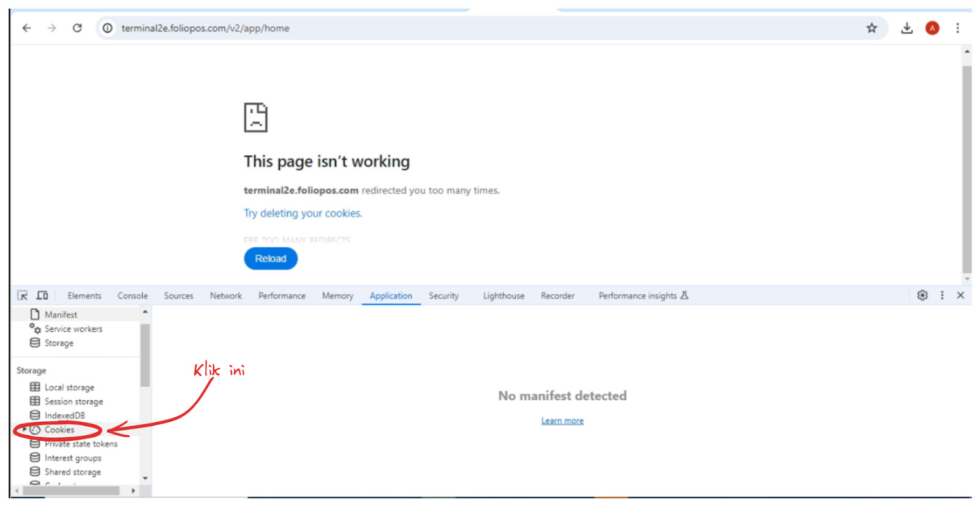Open the Memory tab
Screen dimensions: 980x507
337,295
